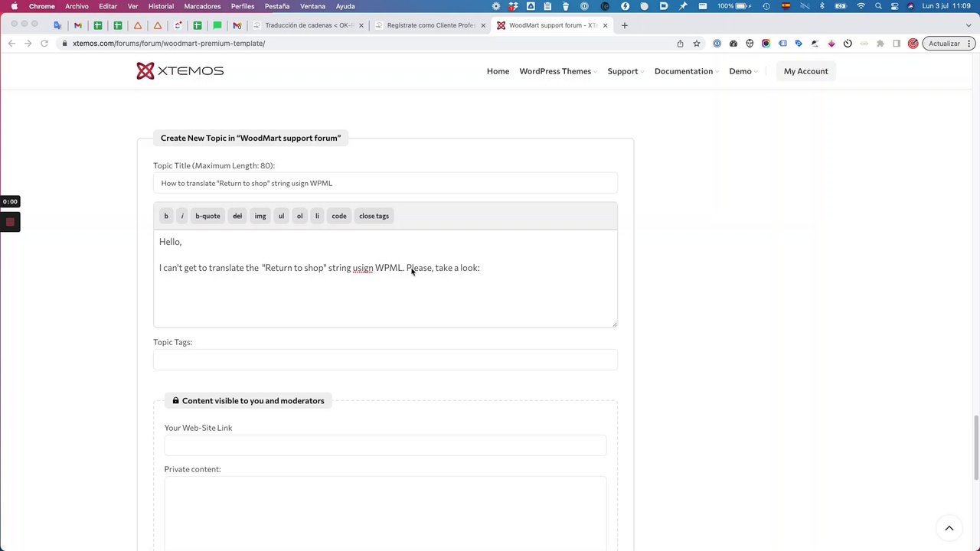This screenshot has height=551, width=980.
Task: Expand the WordPress Themes nav menu
Action: coord(558,71)
